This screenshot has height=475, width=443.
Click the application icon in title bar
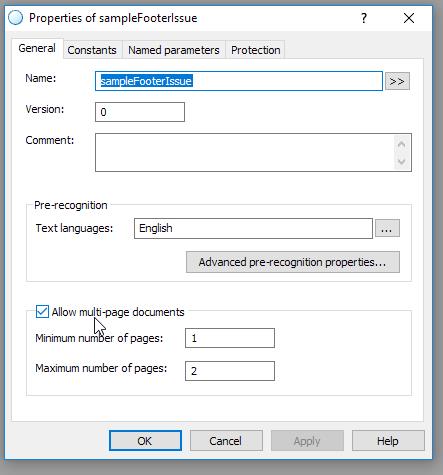[x=16, y=18]
